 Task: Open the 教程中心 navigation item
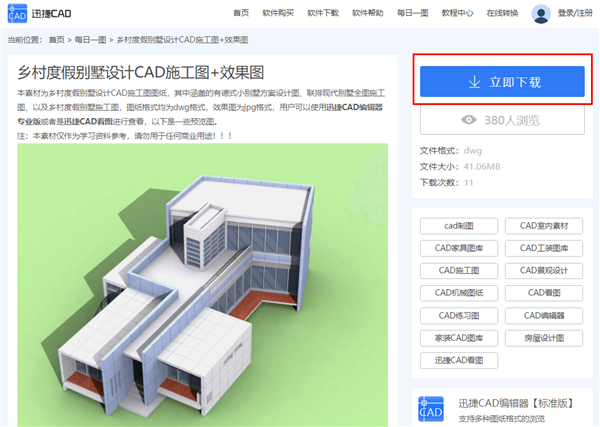pos(457,13)
